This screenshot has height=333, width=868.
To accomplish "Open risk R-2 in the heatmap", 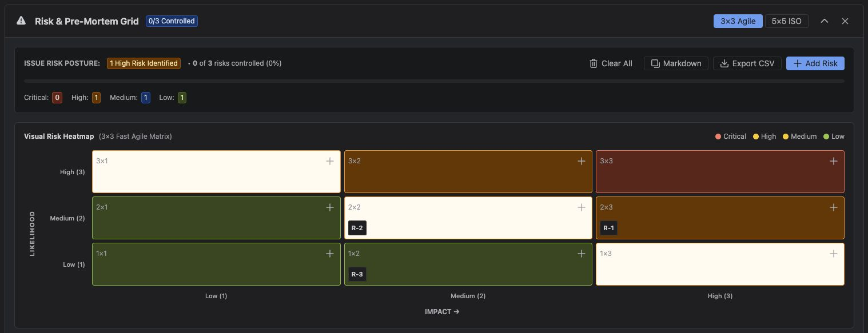I will [x=357, y=228].
